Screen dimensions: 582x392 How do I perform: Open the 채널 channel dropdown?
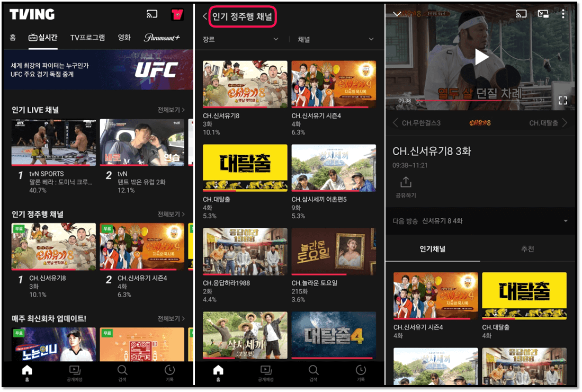point(336,39)
